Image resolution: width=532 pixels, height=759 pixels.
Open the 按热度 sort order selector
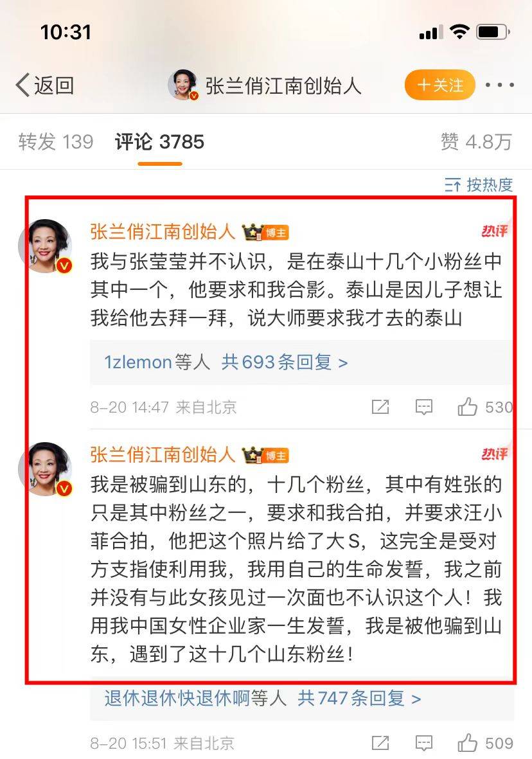478,184
